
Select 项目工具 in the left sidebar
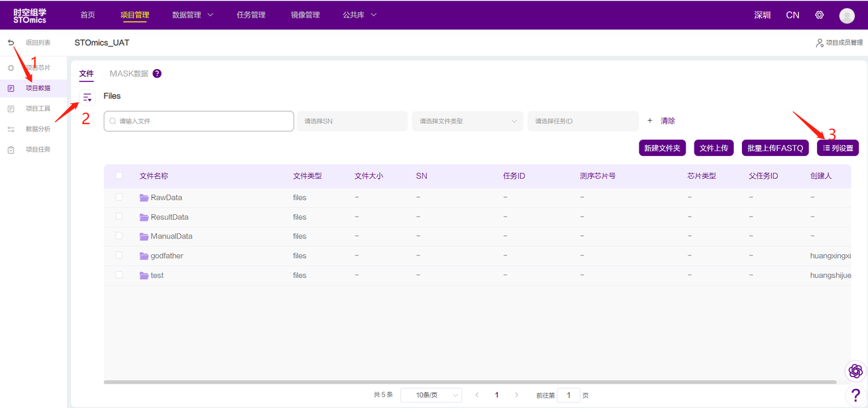(x=38, y=108)
